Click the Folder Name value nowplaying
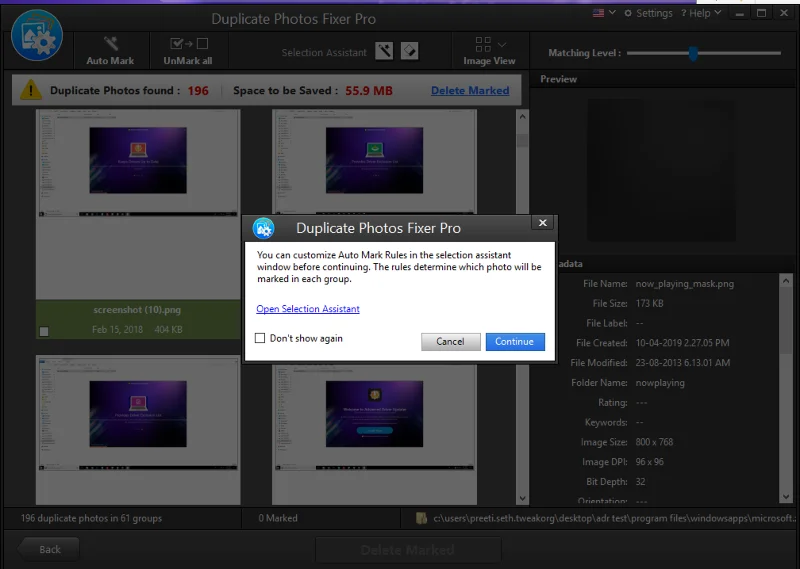 (660, 383)
